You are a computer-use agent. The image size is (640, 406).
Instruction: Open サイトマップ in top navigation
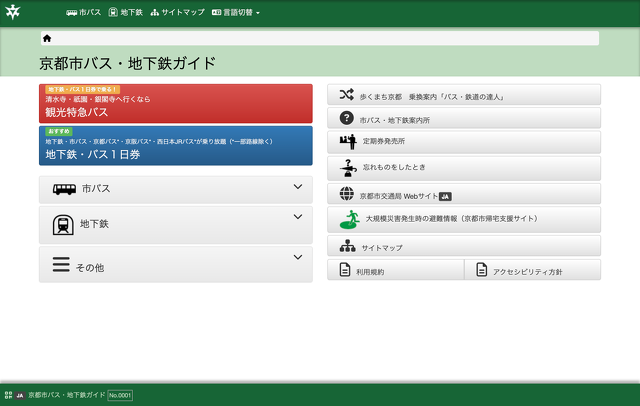[x=178, y=13]
